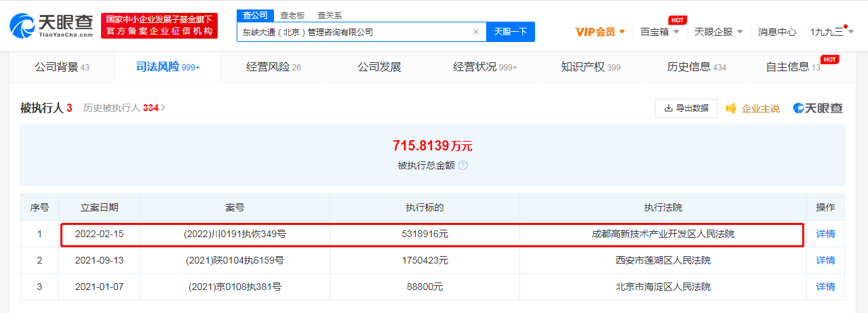Open the 公司发展 tab

[380, 67]
